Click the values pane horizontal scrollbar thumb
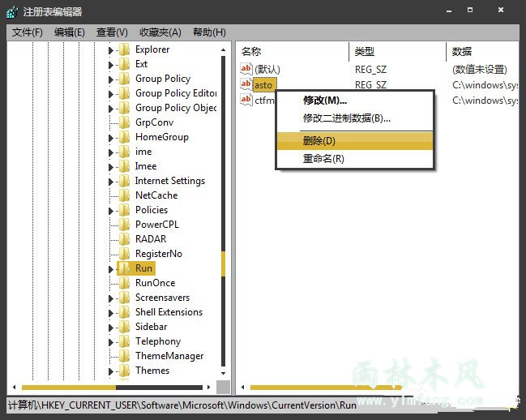526x420 pixels. [326, 388]
